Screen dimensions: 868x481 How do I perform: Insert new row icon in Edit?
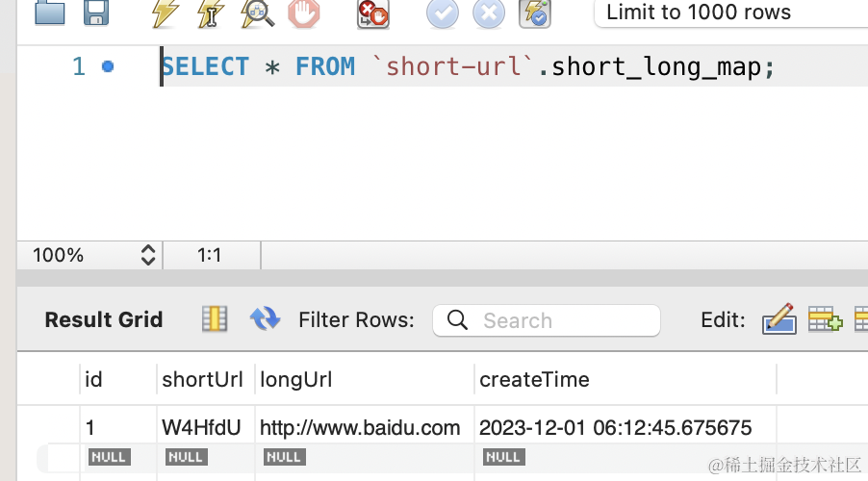825,318
